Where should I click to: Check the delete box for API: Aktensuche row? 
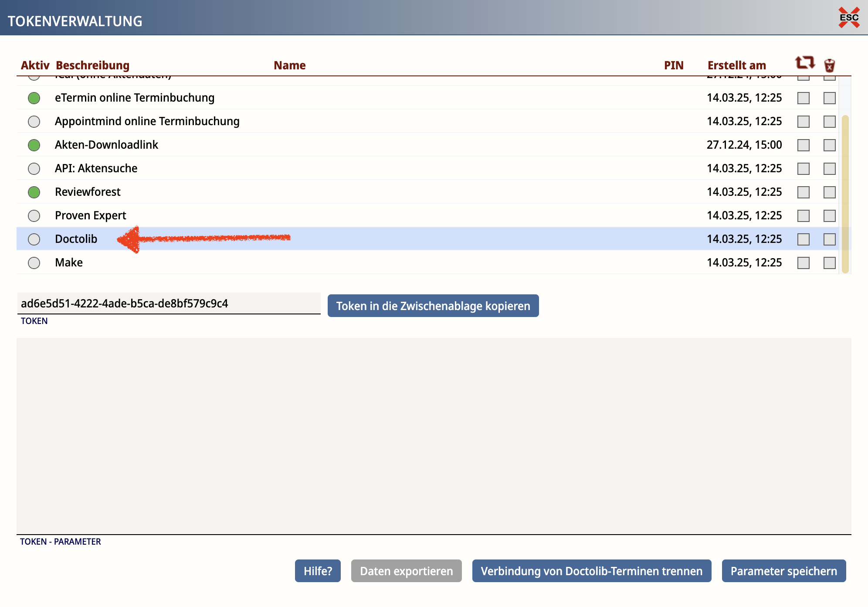coord(830,169)
